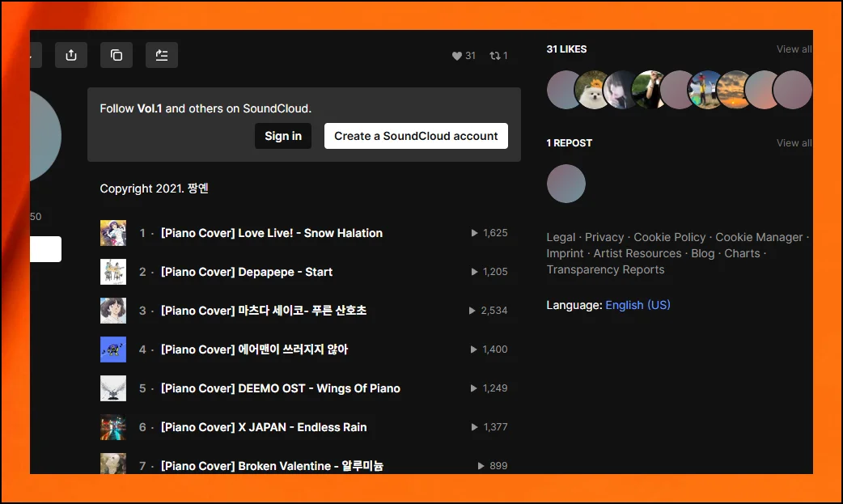Click the Copyright 2021. 짱옌 description text
843x504 pixels.
(155, 188)
